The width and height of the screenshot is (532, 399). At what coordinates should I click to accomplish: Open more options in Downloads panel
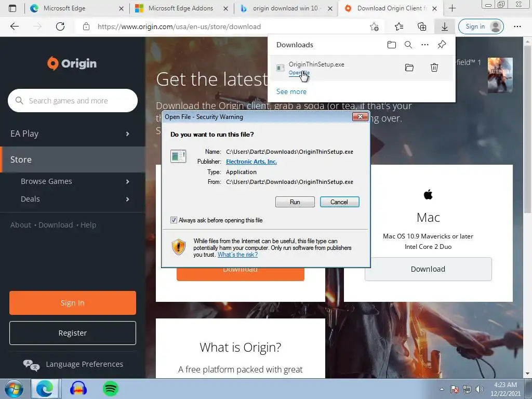[x=425, y=45]
